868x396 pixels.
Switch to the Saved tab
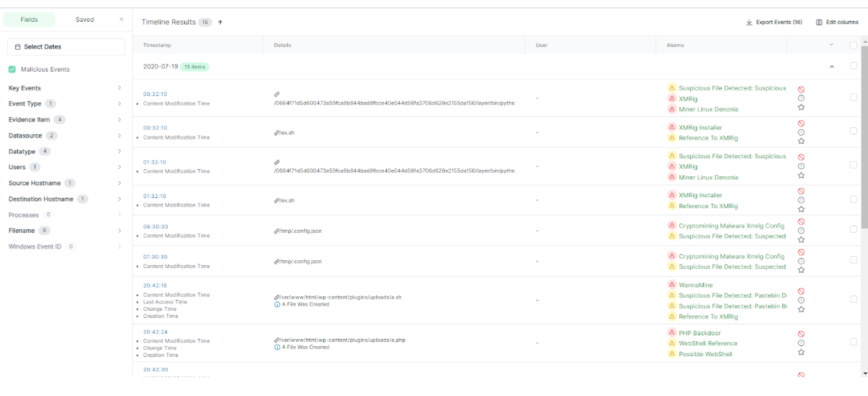point(85,20)
